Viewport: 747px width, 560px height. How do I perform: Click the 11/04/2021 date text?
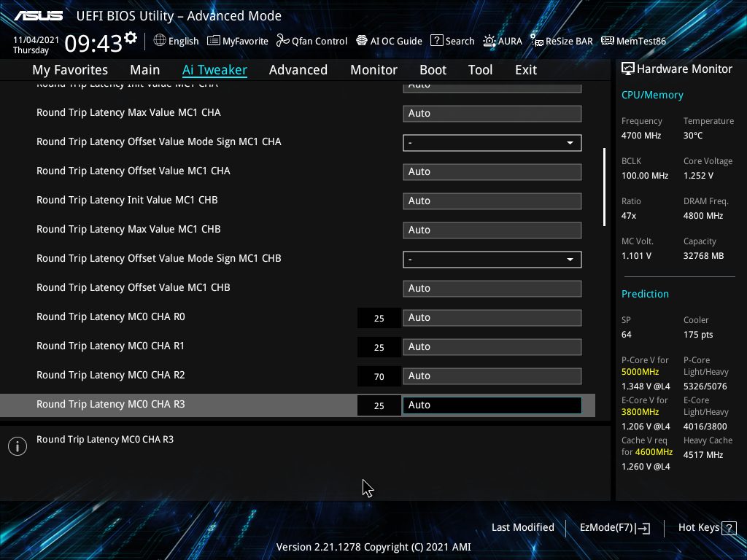(36, 40)
